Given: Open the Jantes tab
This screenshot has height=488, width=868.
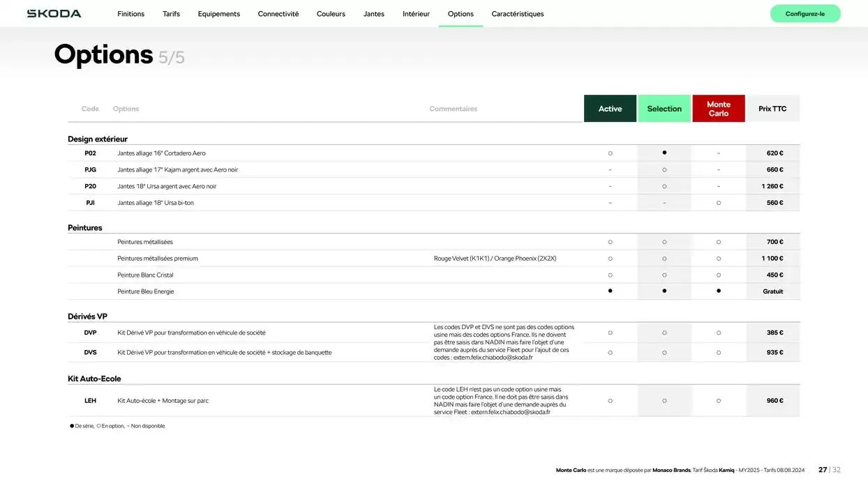Looking at the screenshot, I should 373,14.
